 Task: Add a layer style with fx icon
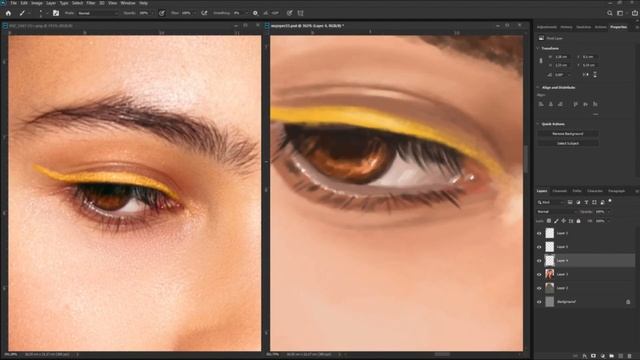coord(584,356)
